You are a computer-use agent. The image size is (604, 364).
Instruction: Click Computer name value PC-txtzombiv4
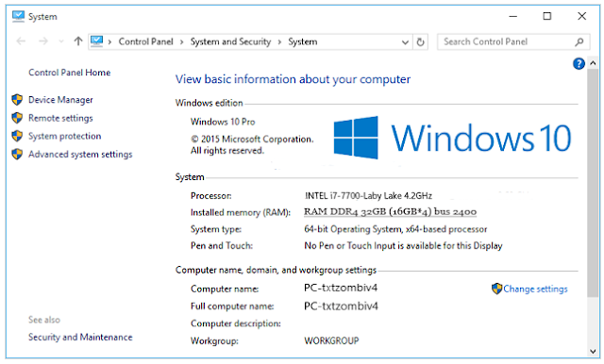341,288
